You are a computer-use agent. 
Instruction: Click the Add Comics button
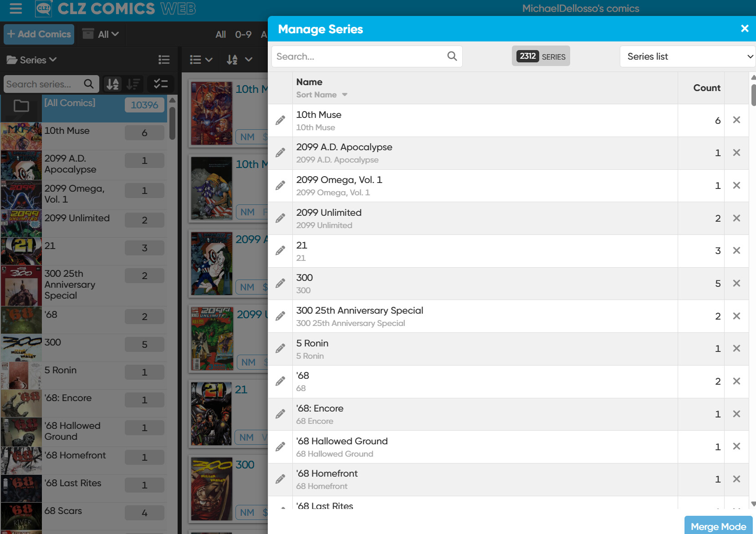[39, 34]
